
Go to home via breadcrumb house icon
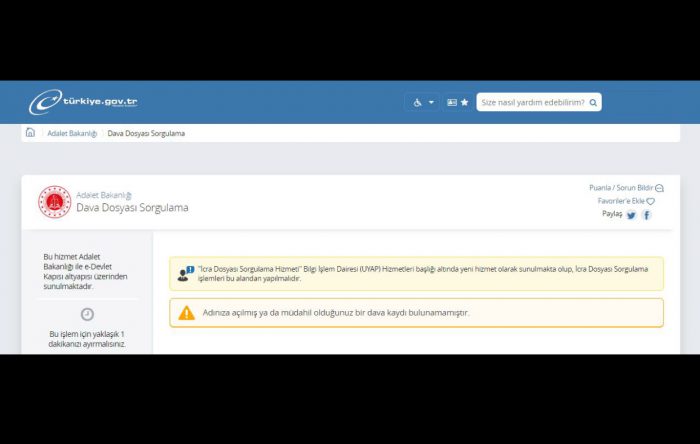coord(30,133)
